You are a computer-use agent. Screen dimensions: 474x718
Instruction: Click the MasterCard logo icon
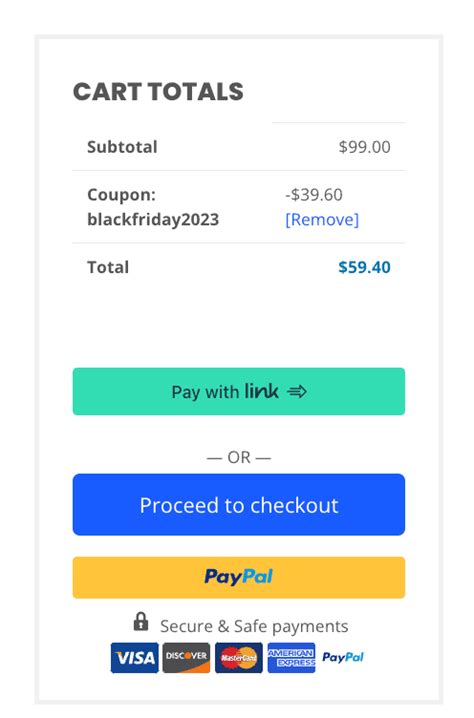pos(239,658)
